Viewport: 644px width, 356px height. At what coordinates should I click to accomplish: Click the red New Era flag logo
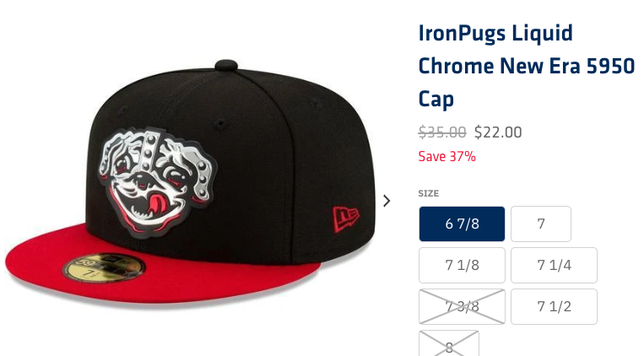346,218
